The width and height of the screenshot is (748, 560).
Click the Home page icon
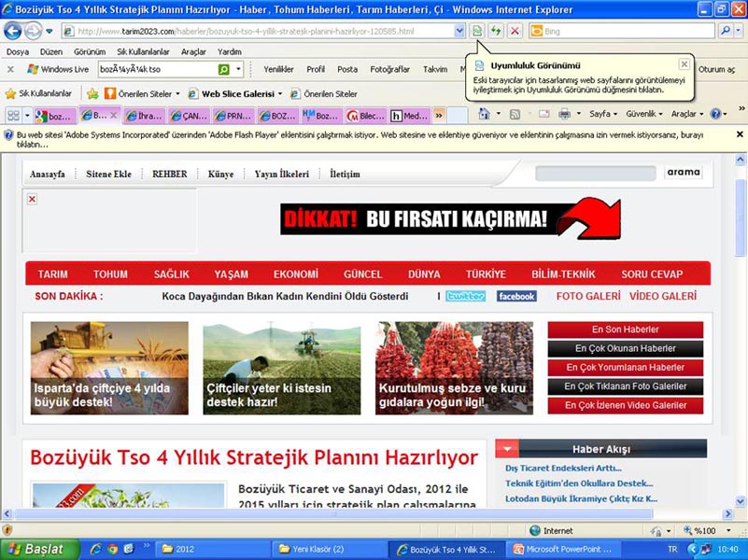[x=485, y=114]
